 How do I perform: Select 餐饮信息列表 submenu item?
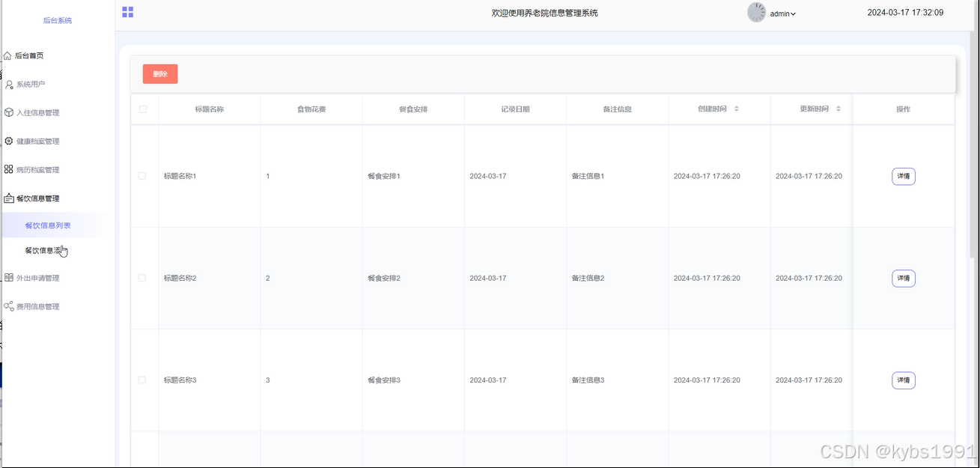(x=58, y=225)
